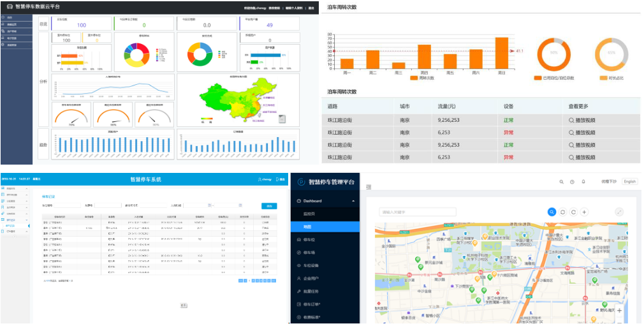Click the fullscreen expand icon above the map
The width and height of the screenshot is (644, 326).
pos(618,212)
